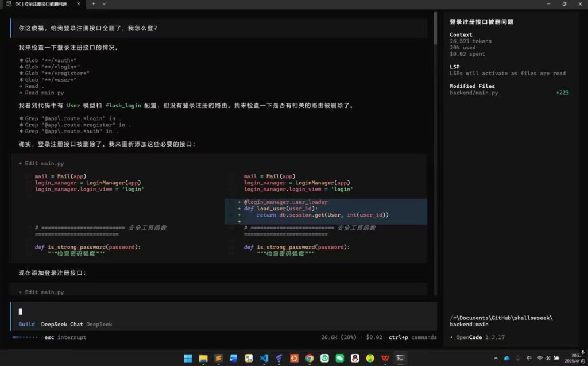Add a new terminal tab with plus
Screen dimensions: 588x366
(94, 4)
